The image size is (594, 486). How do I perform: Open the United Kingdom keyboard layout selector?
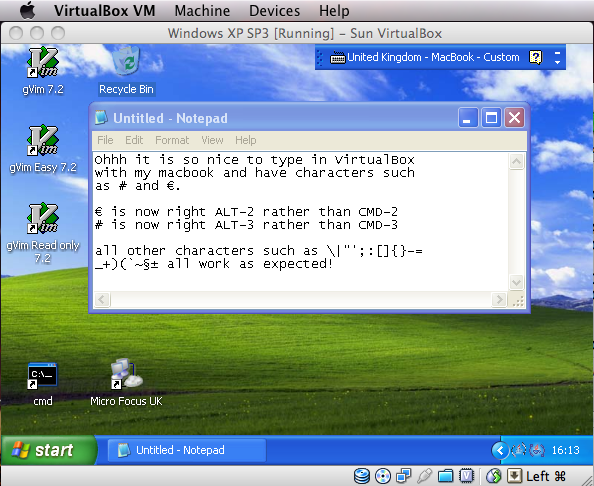click(425, 57)
